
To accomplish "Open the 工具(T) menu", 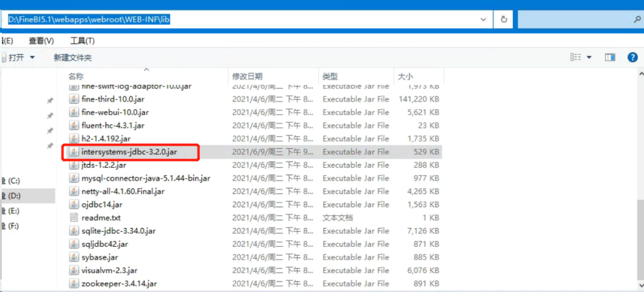I will [x=82, y=41].
